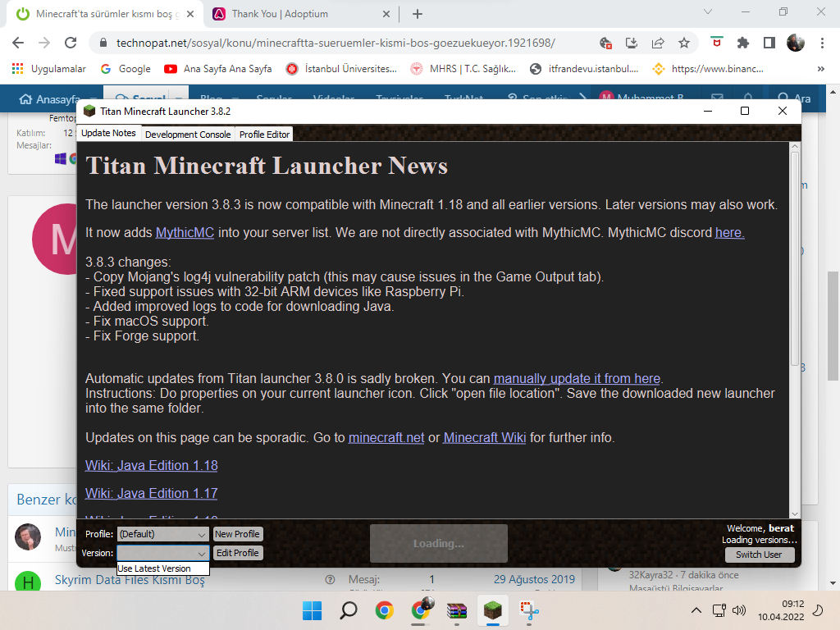Open notification moon icon
Viewport: 840px width, 630px height.
pos(818,610)
